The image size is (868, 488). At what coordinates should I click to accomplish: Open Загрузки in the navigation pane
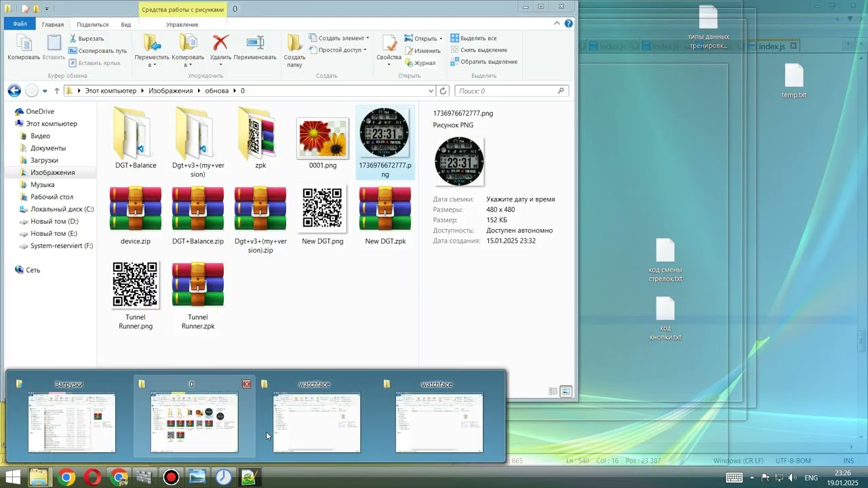click(44, 161)
